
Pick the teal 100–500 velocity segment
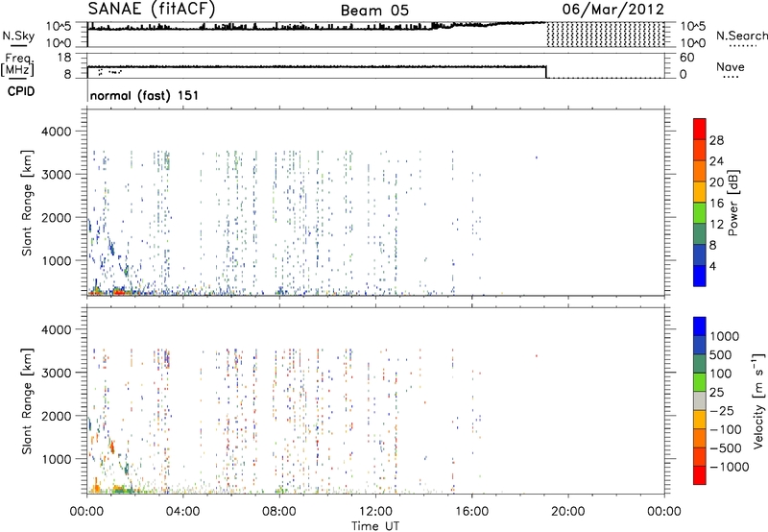(700, 364)
